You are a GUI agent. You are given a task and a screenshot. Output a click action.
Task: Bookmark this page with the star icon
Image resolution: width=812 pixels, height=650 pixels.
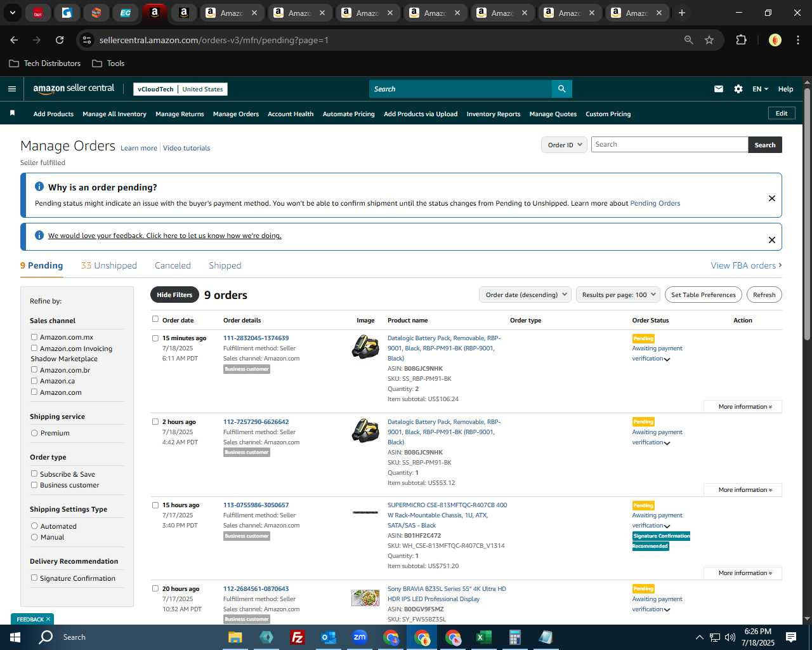(x=709, y=40)
